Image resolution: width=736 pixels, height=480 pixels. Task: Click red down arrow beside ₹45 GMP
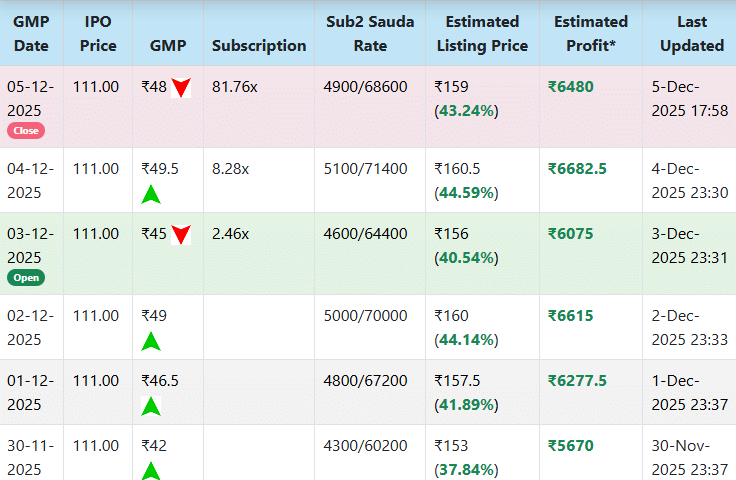point(181,235)
